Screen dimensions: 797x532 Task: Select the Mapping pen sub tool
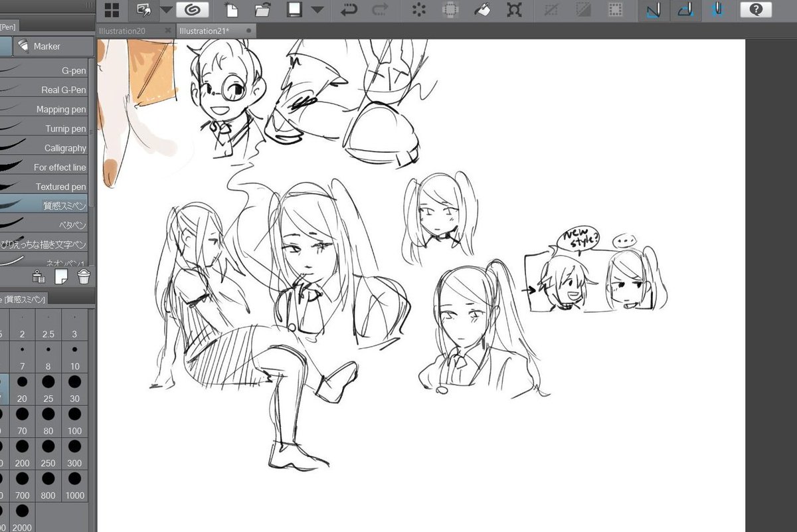(44, 109)
